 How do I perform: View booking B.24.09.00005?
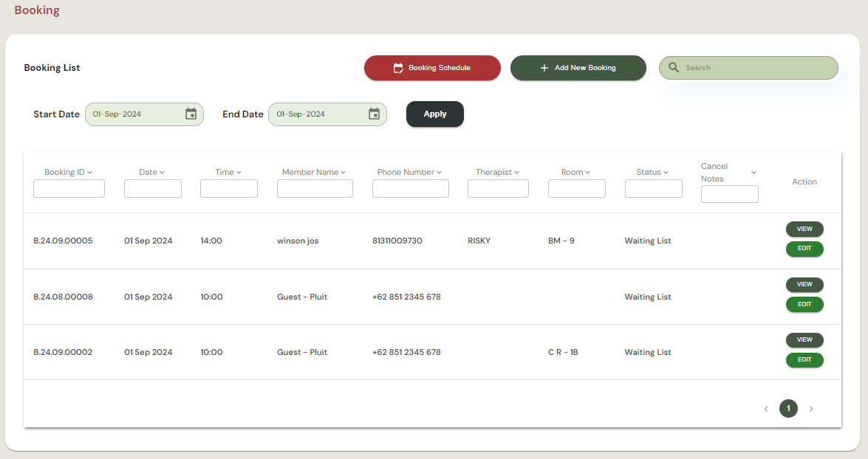click(804, 229)
